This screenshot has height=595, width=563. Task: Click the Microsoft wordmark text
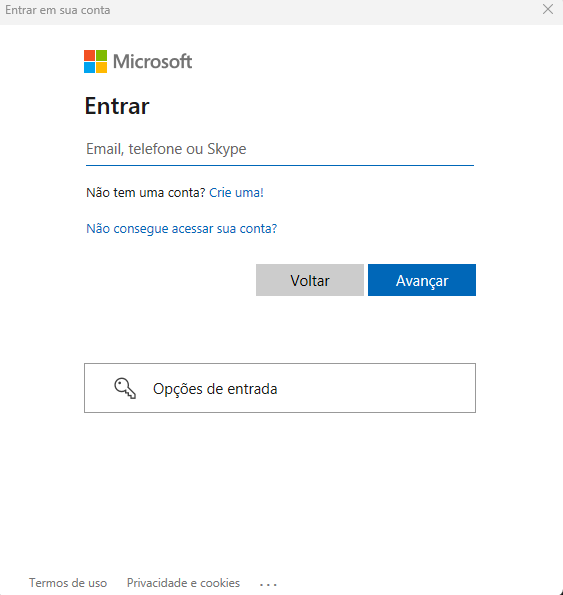click(x=153, y=61)
